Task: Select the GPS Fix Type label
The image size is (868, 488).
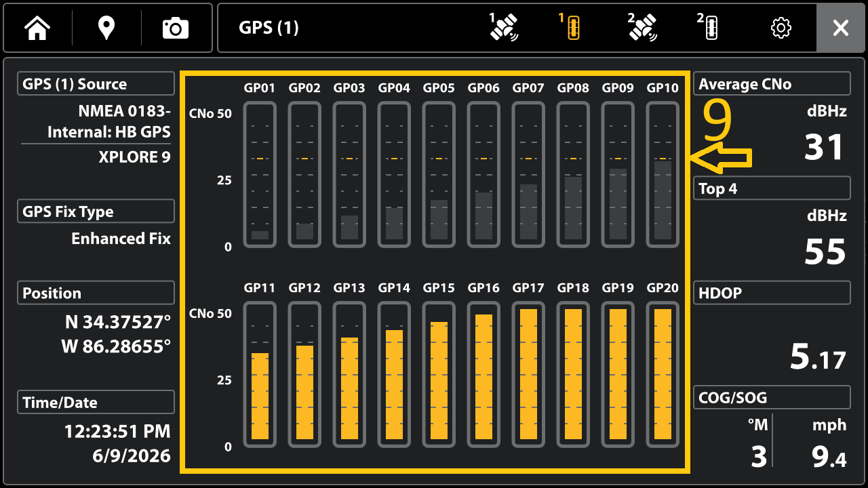Action: click(x=96, y=211)
